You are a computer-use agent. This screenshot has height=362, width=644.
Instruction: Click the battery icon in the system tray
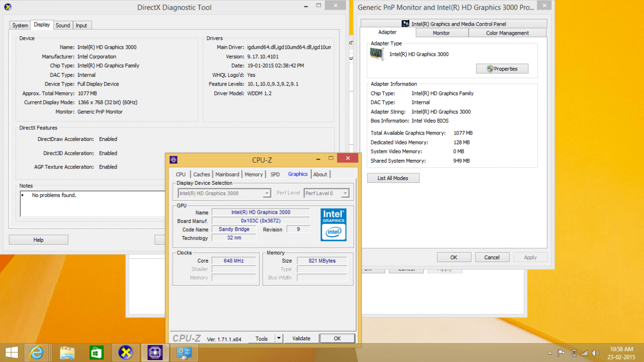[x=574, y=353]
